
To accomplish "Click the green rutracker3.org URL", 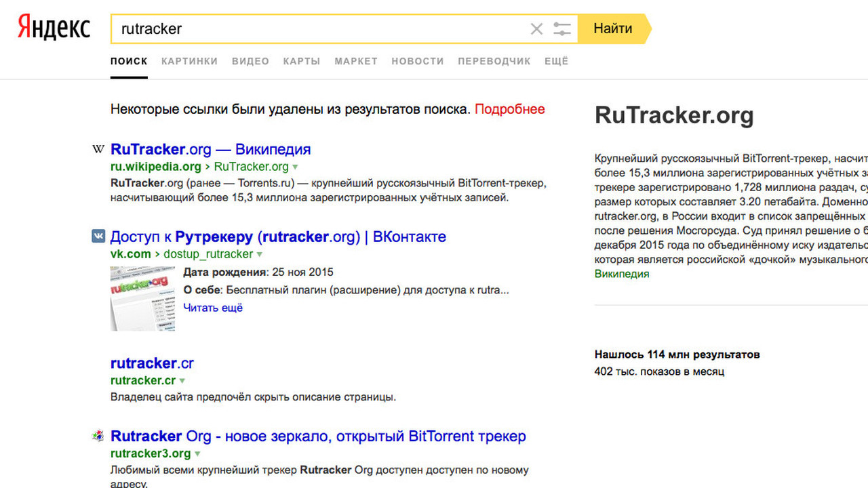I will (x=151, y=453).
